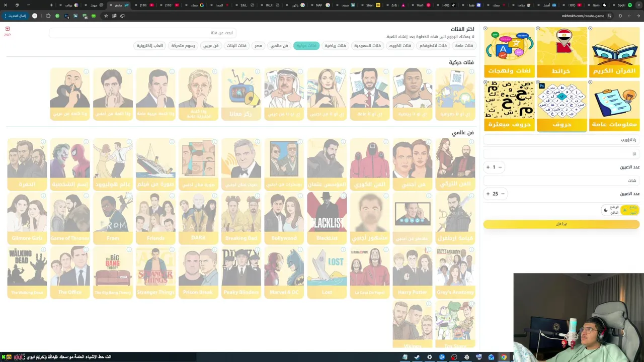644x362 pixels.
Task: Select the فئات السعودية category chip
Action: (367, 46)
